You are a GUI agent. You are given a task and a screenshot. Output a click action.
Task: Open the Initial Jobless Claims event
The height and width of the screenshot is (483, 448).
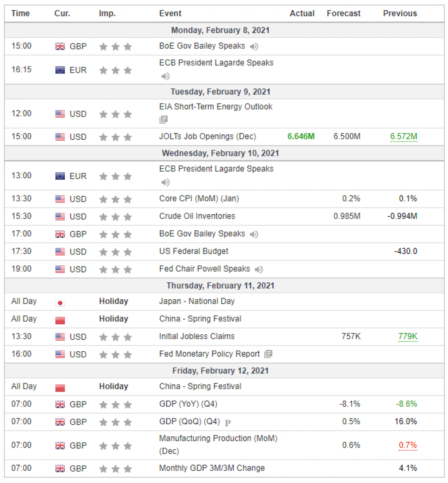[x=197, y=336]
